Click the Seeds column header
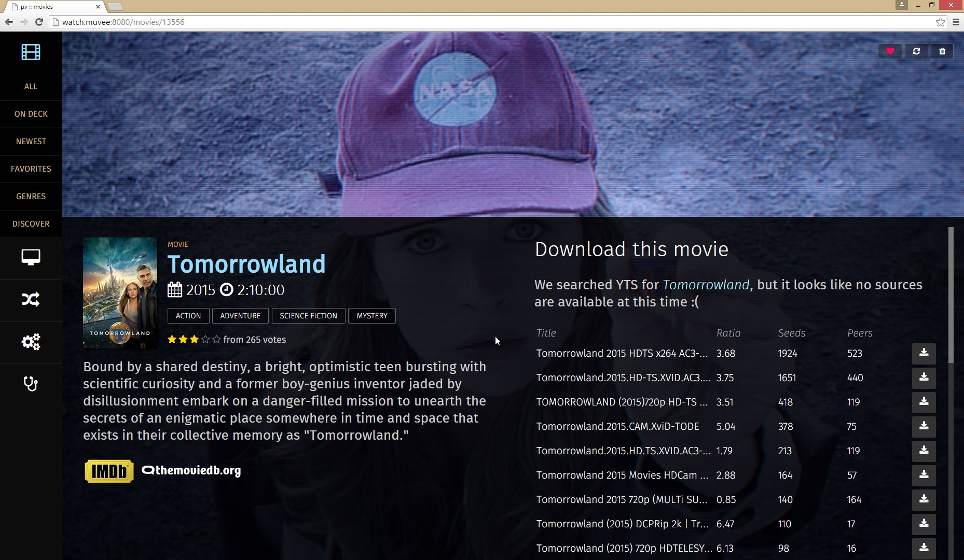 792,333
